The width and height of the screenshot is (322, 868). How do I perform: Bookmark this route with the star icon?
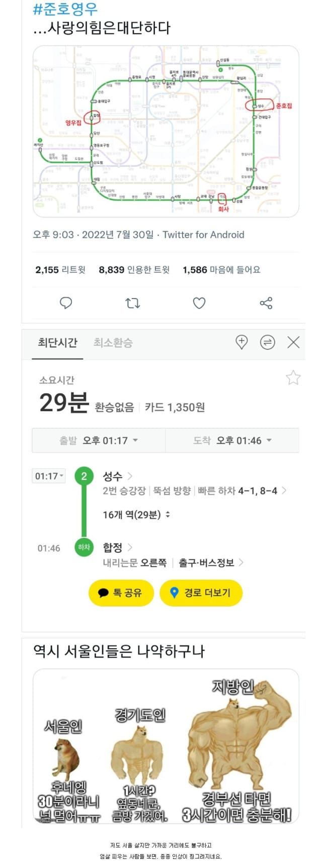pyautogui.click(x=293, y=378)
